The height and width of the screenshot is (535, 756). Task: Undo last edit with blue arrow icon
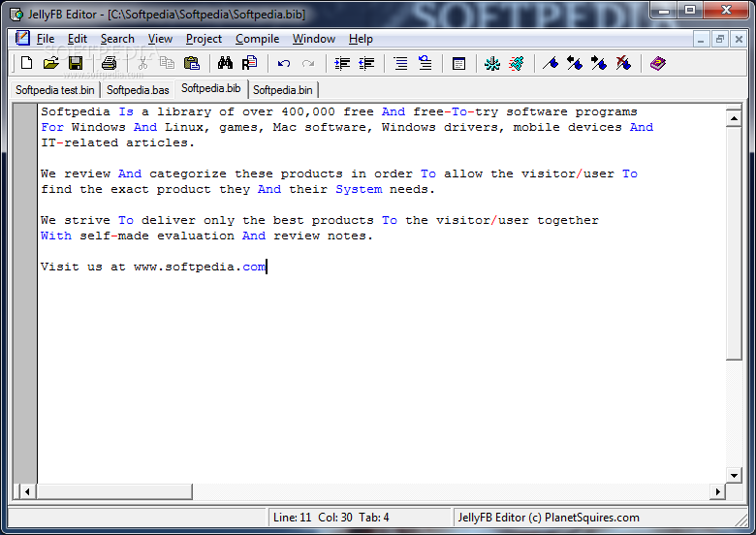[283, 63]
